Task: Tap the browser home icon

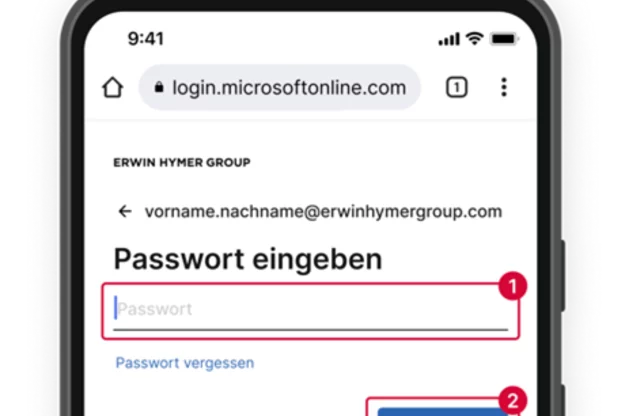Action: (x=112, y=87)
